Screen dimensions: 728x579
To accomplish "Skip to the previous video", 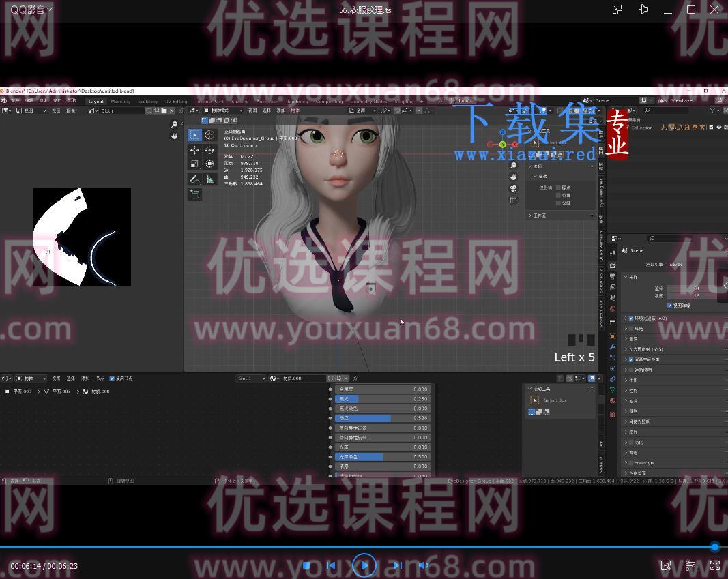I will [x=331, y=565].
